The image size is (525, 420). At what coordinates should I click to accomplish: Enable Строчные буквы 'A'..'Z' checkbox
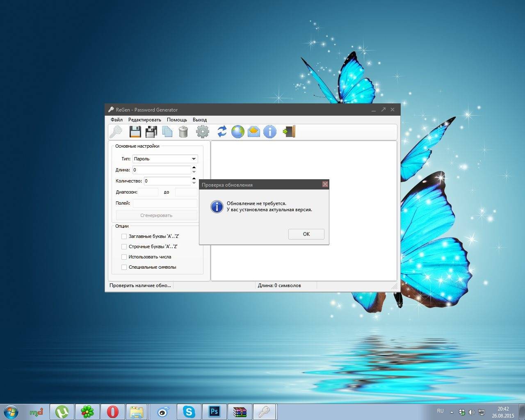pos(124,247)
